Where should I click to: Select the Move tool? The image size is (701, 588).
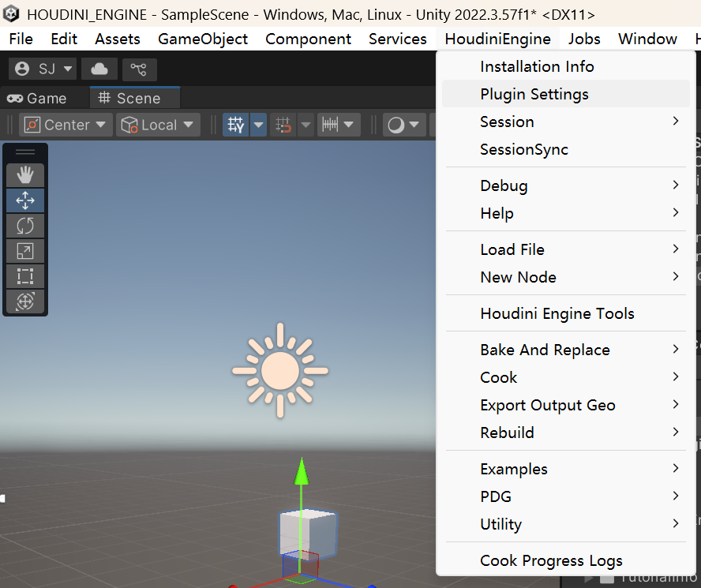point(24,200)
